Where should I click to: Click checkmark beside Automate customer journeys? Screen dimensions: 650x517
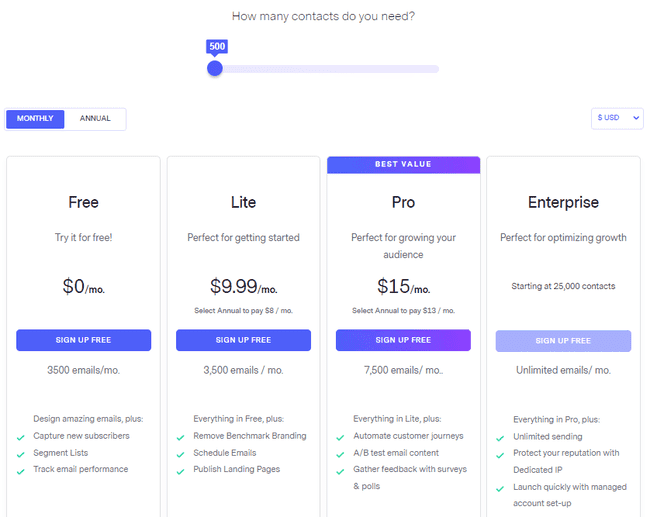pyautogui.click(x=341, y=437)
